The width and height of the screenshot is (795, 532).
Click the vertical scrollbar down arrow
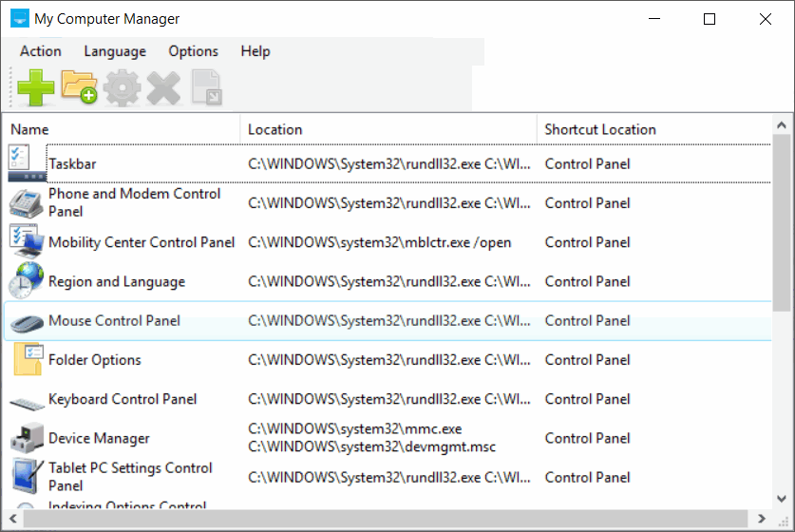click(x=782, y=497)
